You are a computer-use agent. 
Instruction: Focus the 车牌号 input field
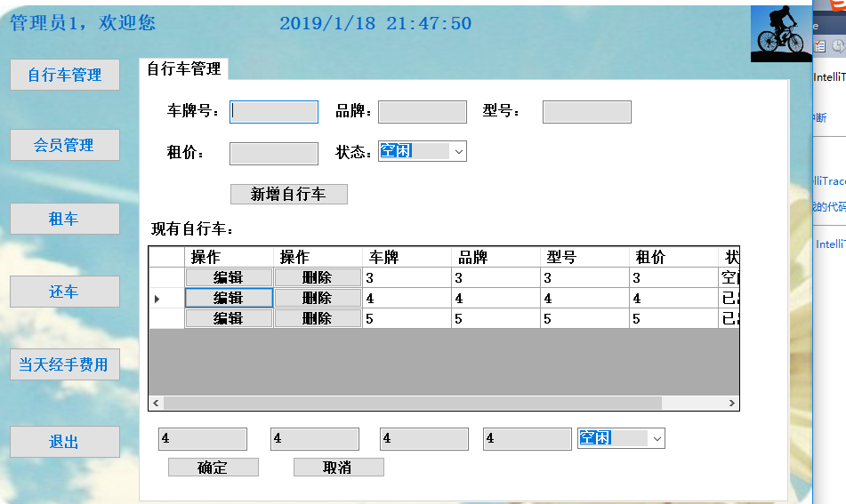[273, 112]
